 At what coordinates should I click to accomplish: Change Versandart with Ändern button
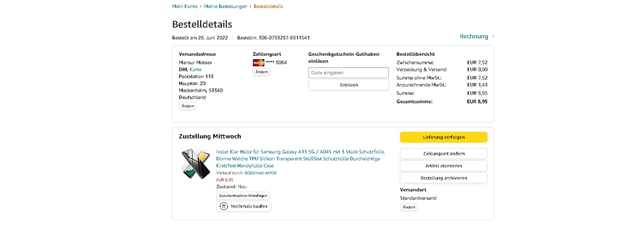click(x=409, y=207)
